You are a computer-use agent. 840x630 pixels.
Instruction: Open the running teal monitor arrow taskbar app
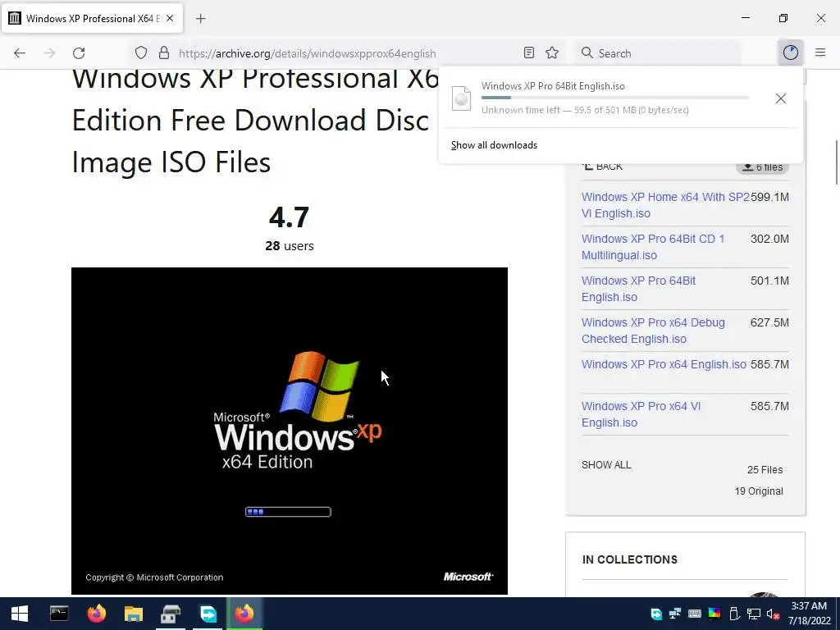coord(208,614)
